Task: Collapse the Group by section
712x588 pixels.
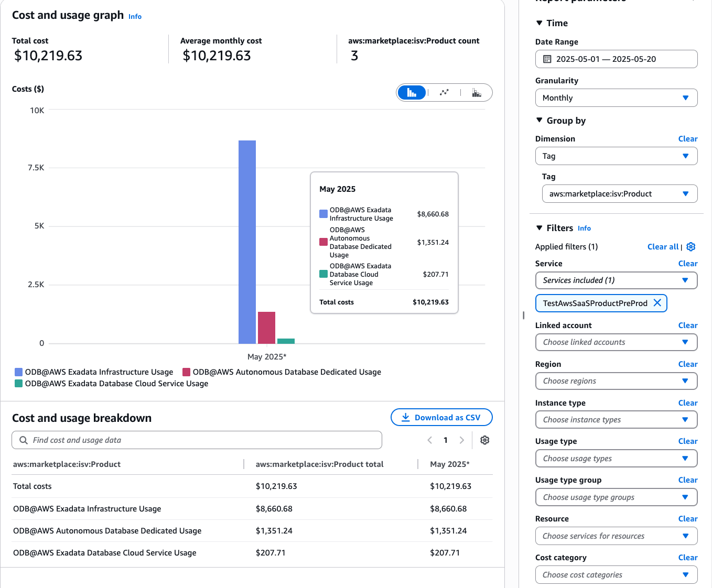Action: click(541, 120)
